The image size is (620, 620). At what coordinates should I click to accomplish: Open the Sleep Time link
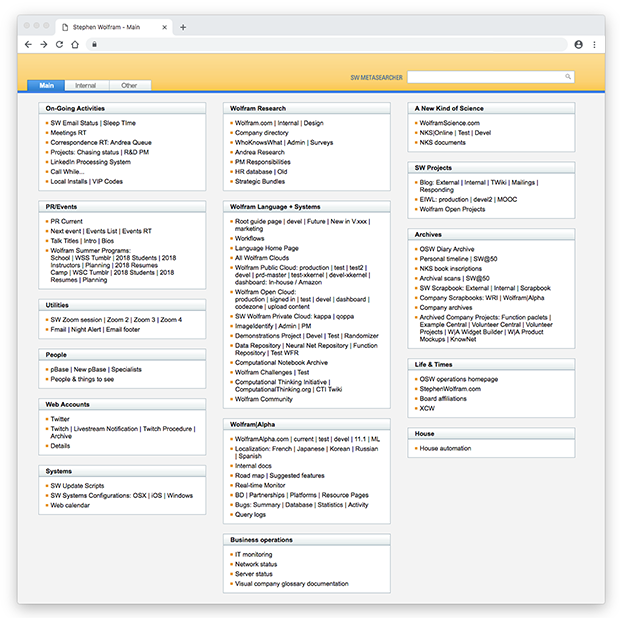(x=119, y=123)
